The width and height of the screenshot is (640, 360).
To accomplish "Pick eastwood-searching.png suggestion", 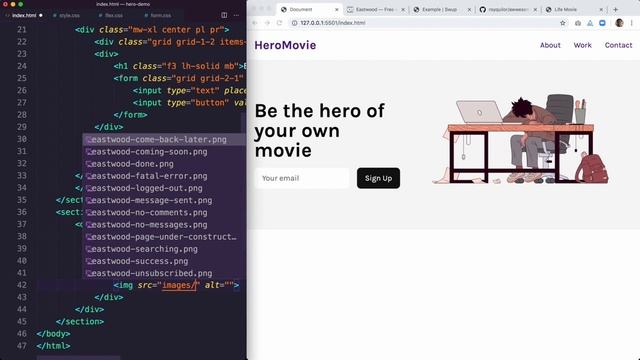I will 164,249.
